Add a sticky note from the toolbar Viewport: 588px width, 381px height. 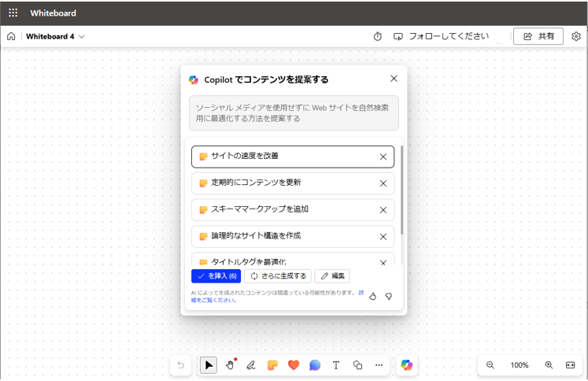[272, 365]
